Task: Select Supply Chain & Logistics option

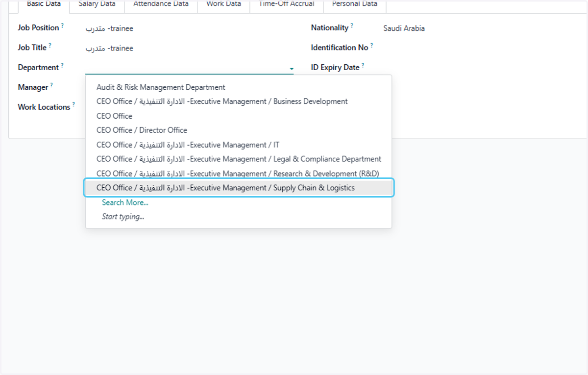Action: click(239, 188)
